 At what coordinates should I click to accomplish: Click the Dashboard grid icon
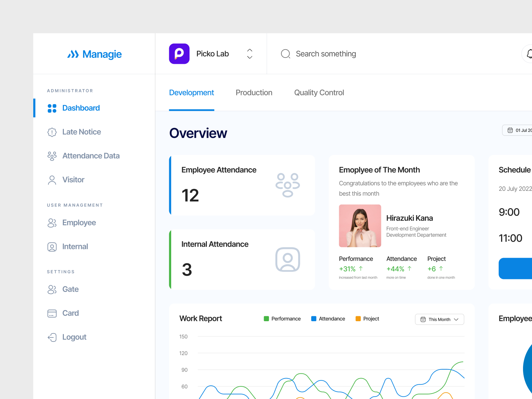[x=52, y=108]
